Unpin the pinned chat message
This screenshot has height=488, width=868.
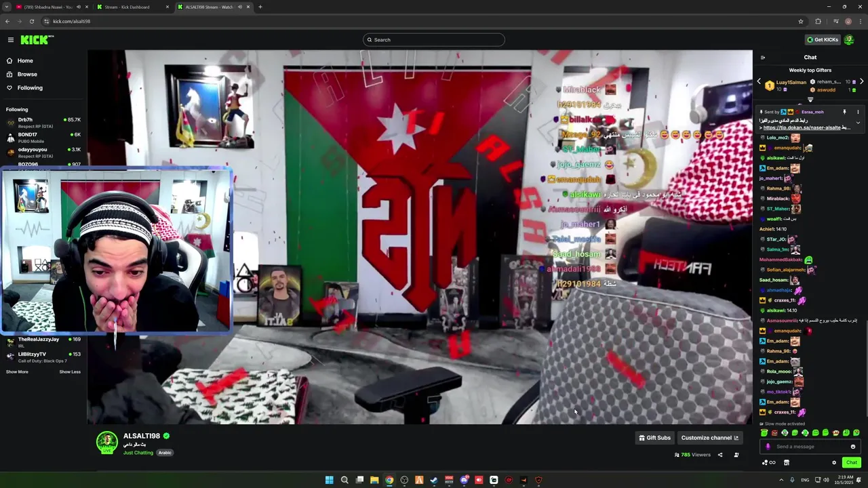click(x=845, y=112)
